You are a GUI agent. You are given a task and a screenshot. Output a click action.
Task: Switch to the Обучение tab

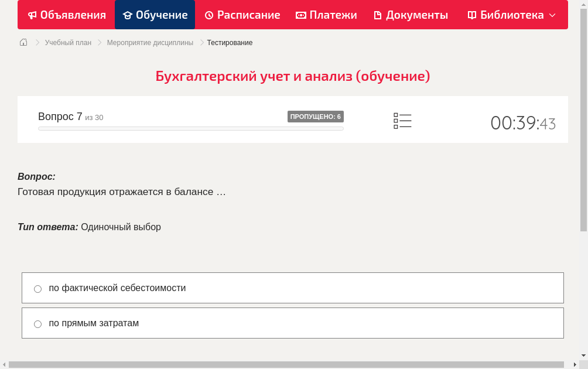(x=155, y=15)
